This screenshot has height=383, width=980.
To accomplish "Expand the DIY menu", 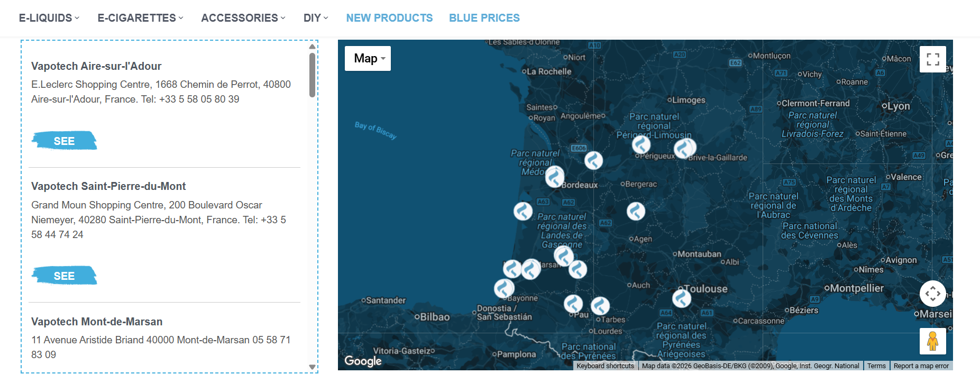I will point(316,18).
